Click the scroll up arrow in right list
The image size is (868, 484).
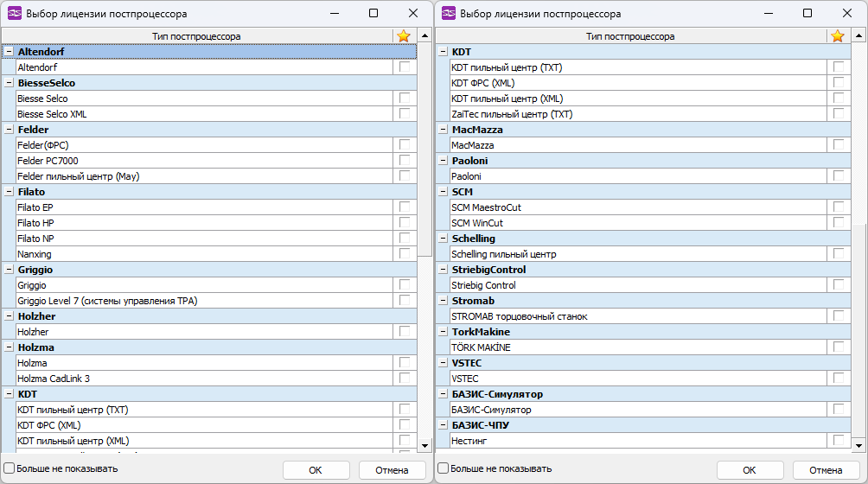[858, 36]
